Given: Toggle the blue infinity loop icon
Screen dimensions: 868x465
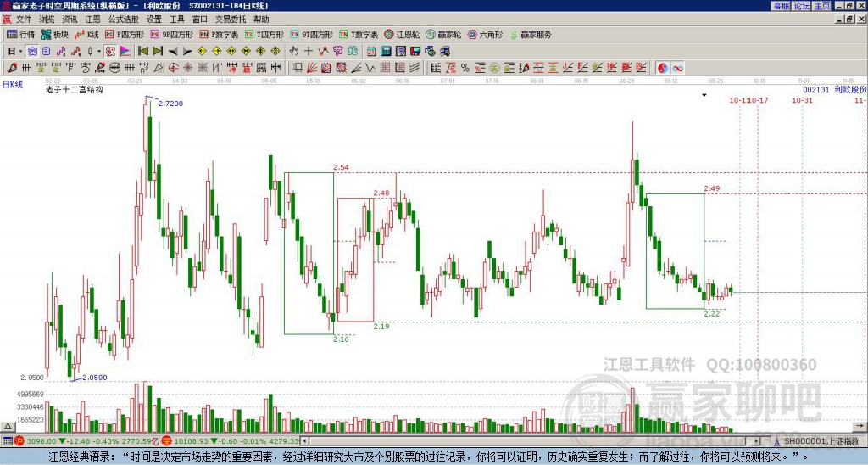Looking at the screenshot, I should pyautogui.click(x=677, y=68).
